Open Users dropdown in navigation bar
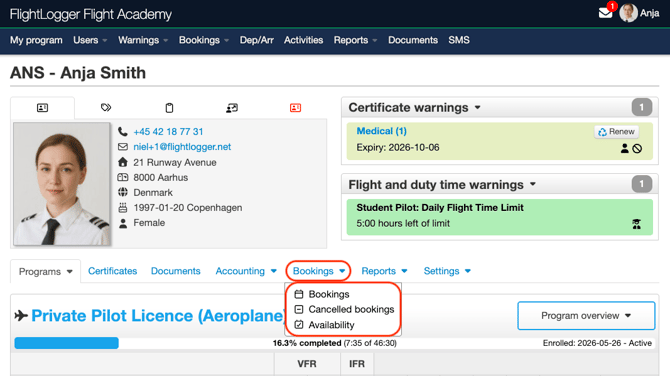The image size is (670, 376). (x=90, y=40)
